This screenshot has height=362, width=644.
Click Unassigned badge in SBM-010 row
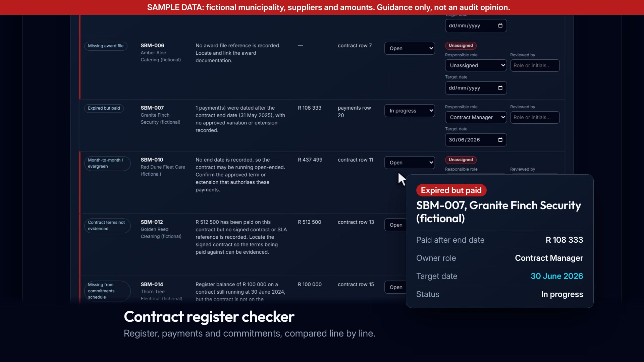(x=461, y=160)
